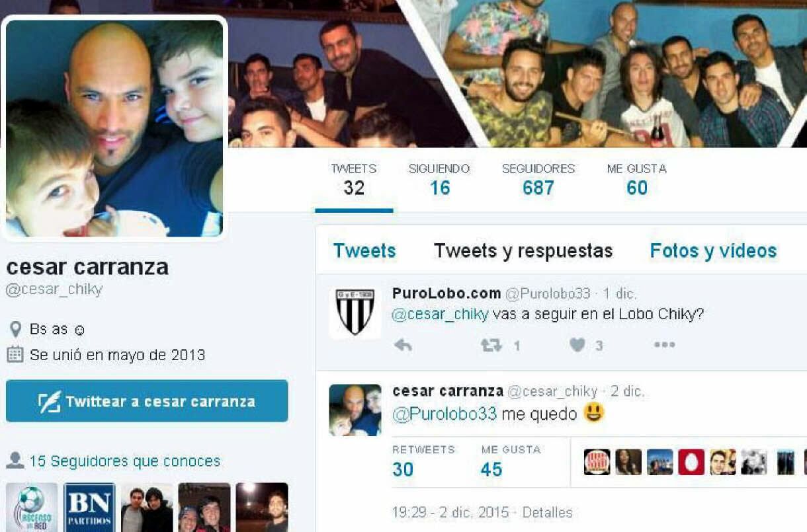Image resolution: width=807 pixels, height=532 pixels.
Task: Open the 15 Seguidores que conoces link
Action: [x=125, y=461]
